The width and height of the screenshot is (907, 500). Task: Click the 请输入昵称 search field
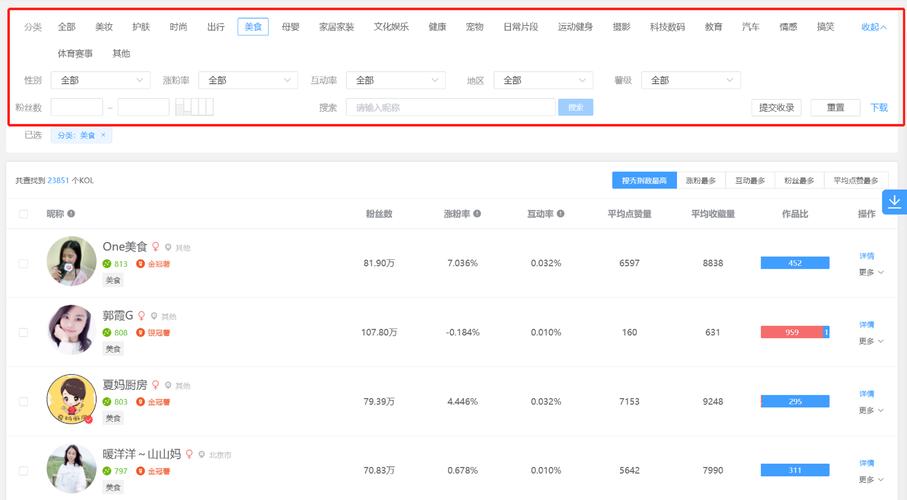(x=451, y=107)
